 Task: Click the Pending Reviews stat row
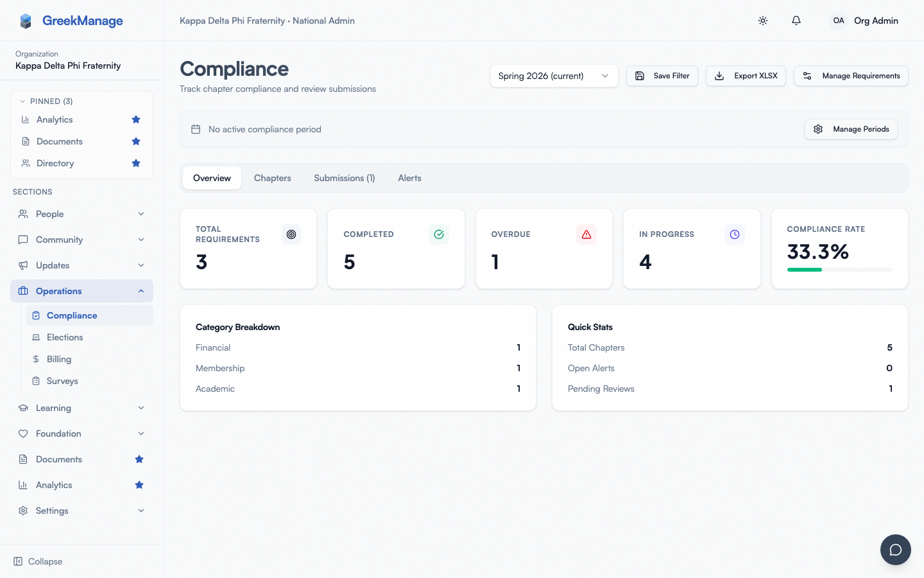730,389
